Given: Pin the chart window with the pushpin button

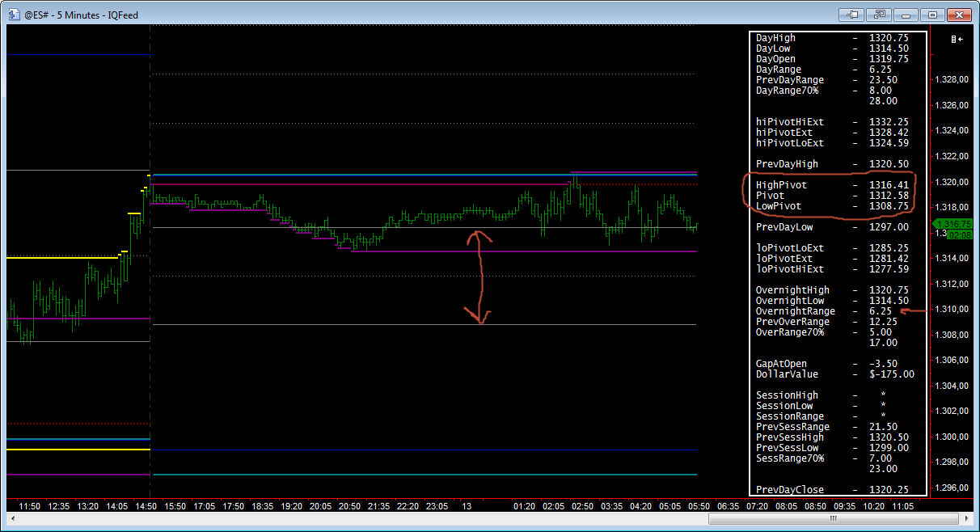Looking at the screenshot, I should click(852, 14).
